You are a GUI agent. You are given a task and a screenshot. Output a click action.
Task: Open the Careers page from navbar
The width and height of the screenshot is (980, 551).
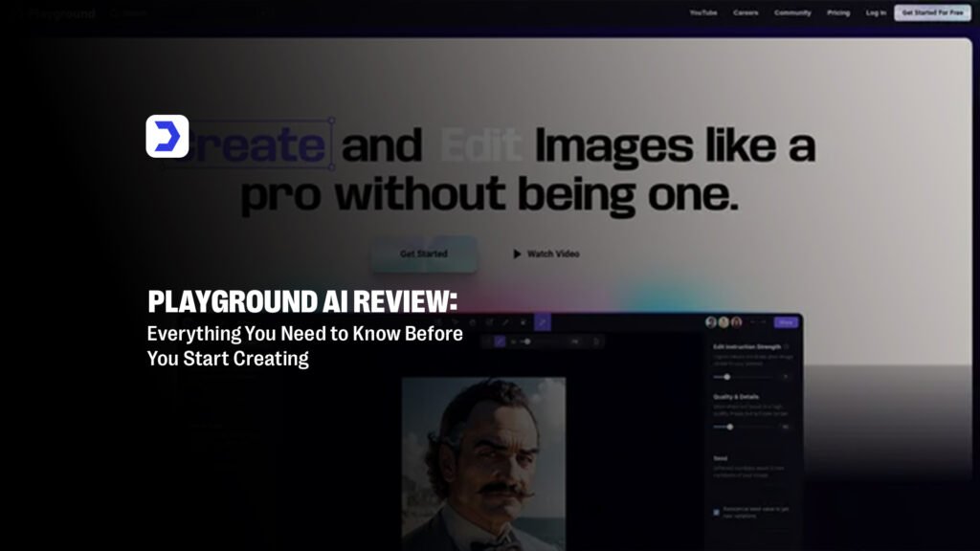pos(746,13)
